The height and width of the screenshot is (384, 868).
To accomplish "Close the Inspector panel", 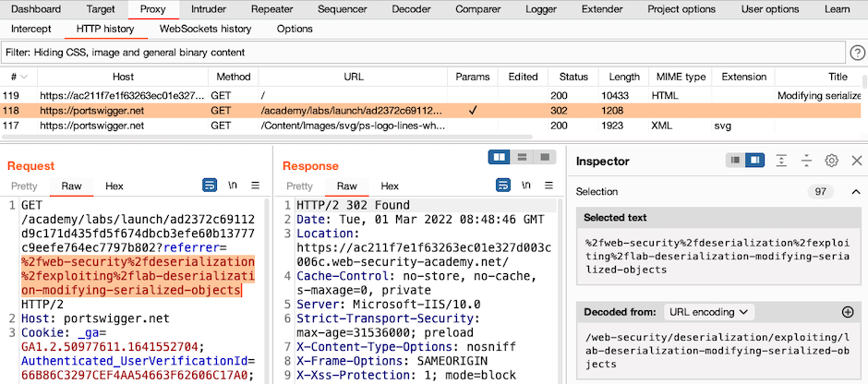I will pos(856,161).
